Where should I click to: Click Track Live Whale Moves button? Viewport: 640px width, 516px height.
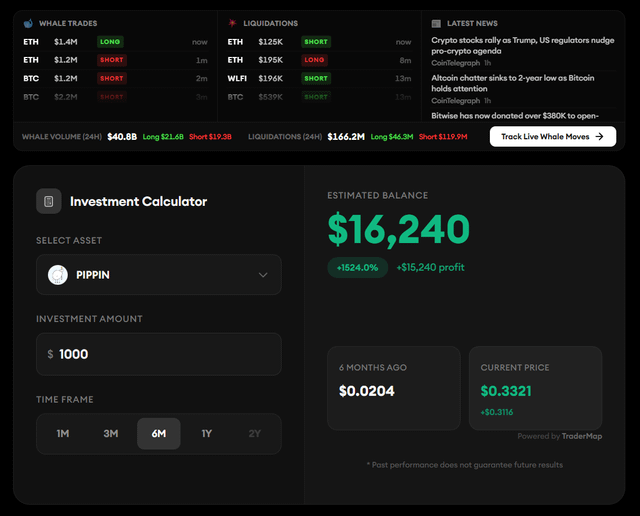tap(553, 136)
